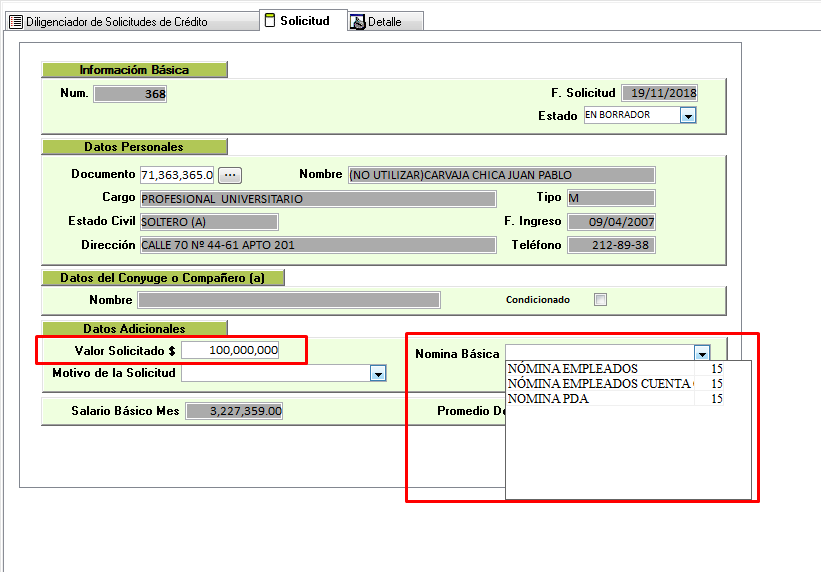The height and width of the screenshot is (572, 821).
Task: Click the Datos Adicionales section header
Action: pos(134,328)
